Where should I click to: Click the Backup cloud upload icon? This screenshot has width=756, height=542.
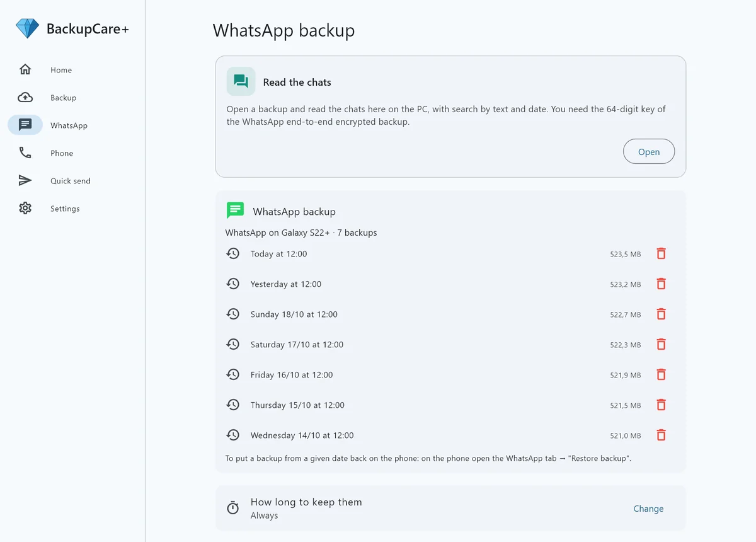[x=25, y=98]
